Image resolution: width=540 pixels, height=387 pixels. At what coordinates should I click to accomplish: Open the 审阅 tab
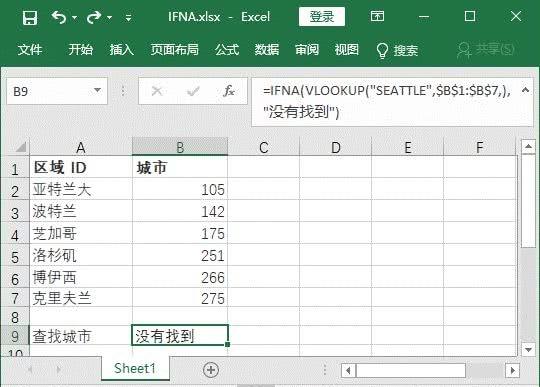[x=307, y=50]
